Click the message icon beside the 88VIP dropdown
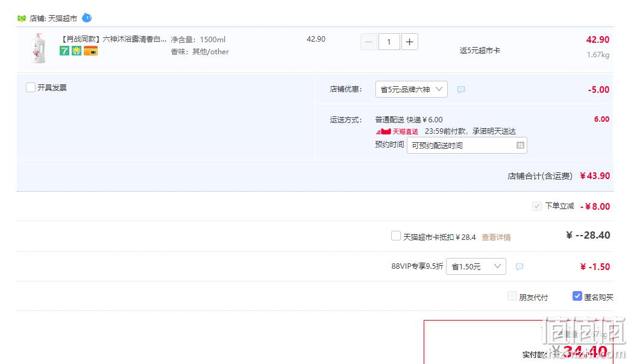 click(520, 266)
